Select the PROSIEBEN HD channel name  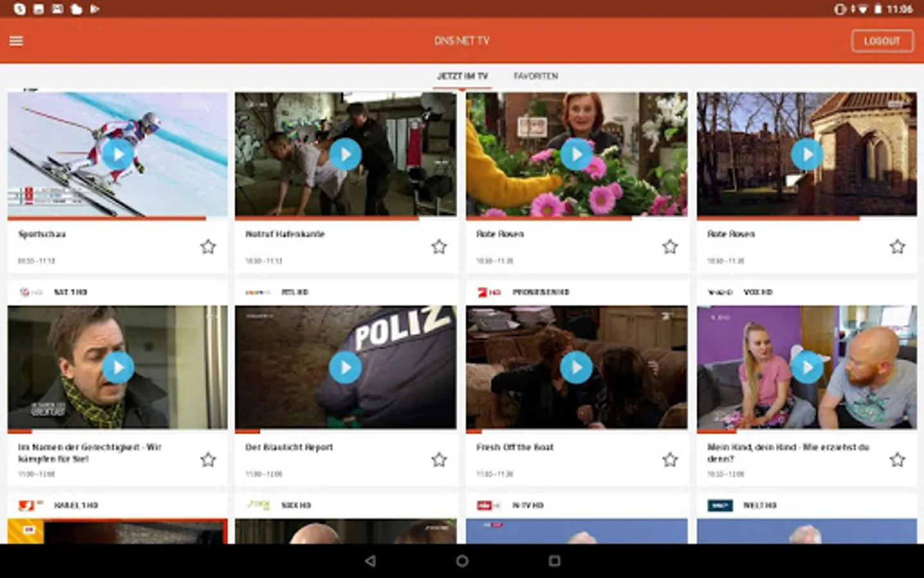coord(541,292)
